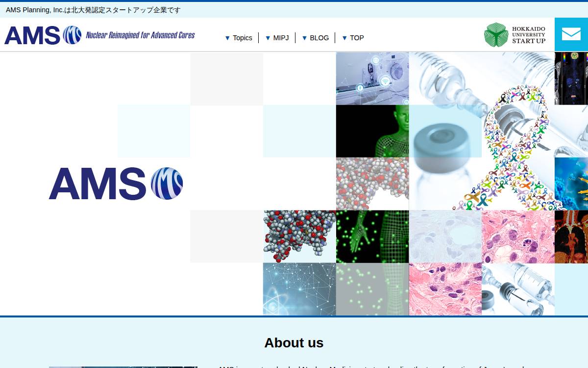Click the blue network atom image
588x368 pixels.
[x=299, y=289]
